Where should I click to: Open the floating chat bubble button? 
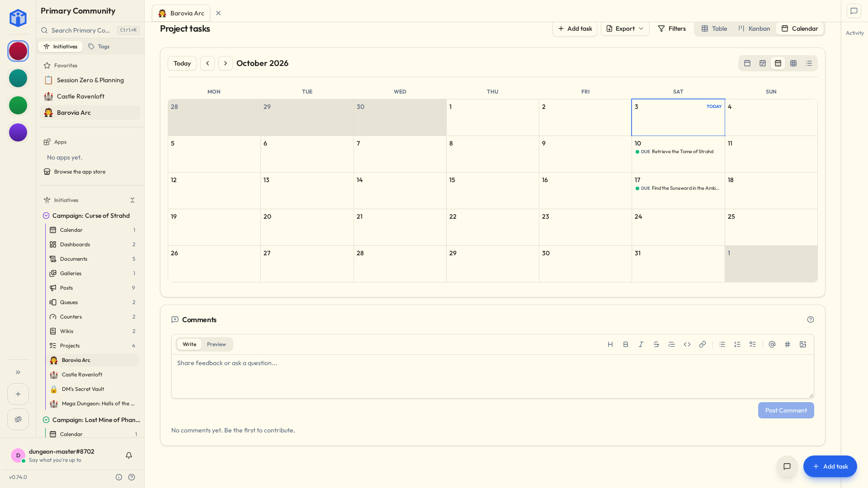[x=787, y=466]
